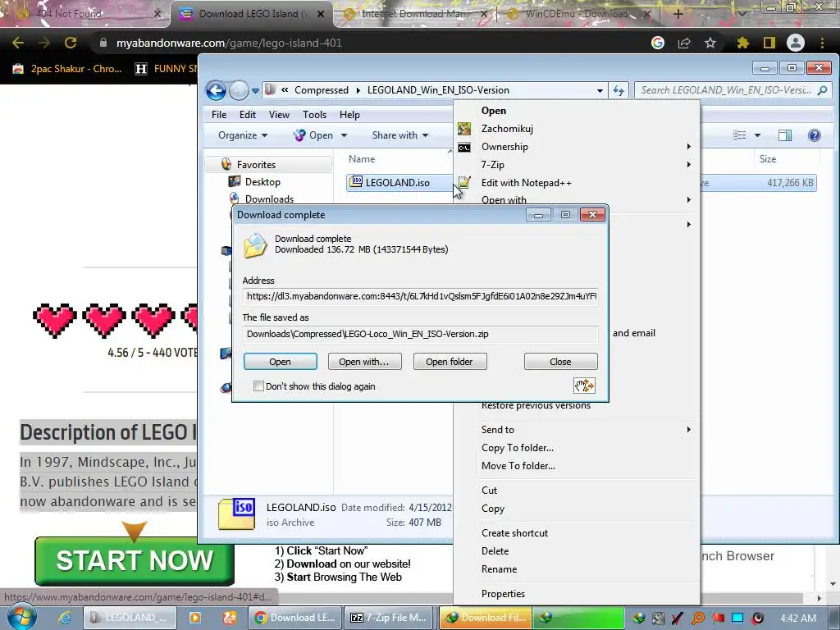The image size is (840, 630).
Task: Open the 2pac Shakur bookmark
Action: [x=67, y=69]
